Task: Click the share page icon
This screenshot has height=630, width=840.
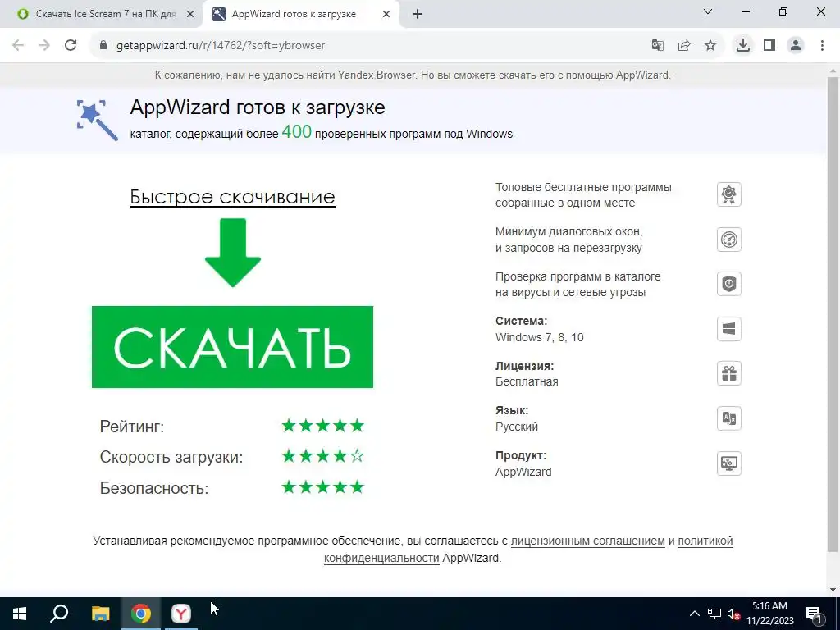Action: tap(683, 46)
